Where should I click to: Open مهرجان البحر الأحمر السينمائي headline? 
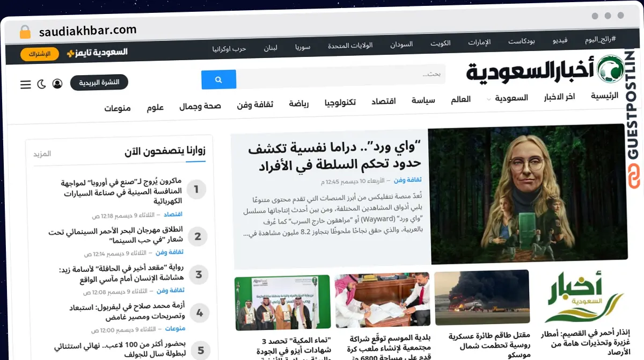coord(115,236)
